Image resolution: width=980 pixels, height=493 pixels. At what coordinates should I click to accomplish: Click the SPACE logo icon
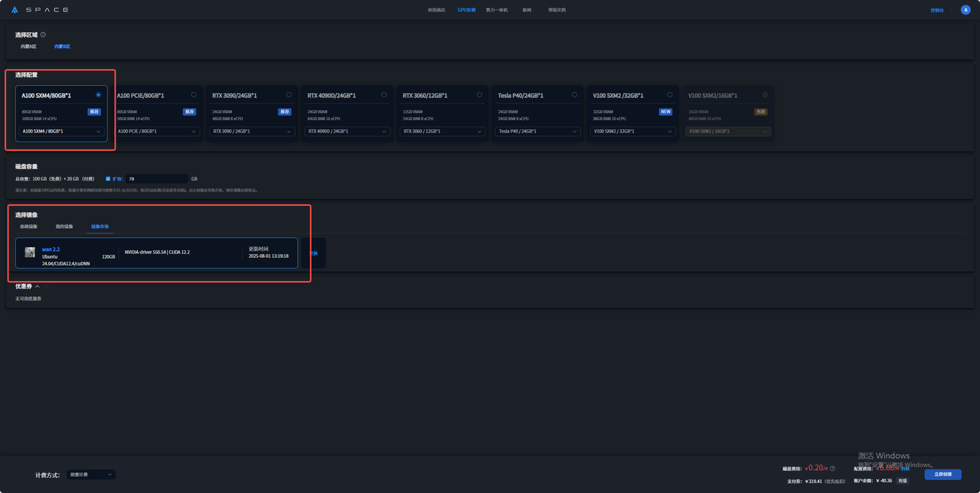pyautogui.click(x=15, y=10)
